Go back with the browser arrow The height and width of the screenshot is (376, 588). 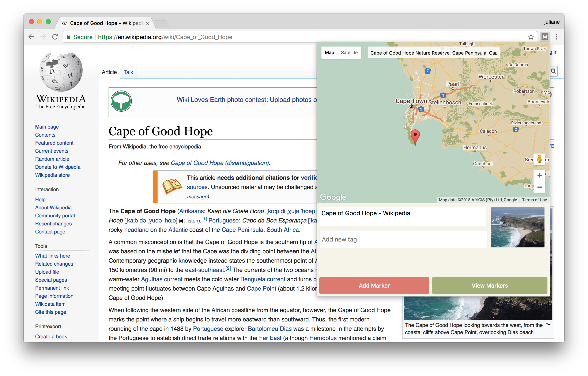click(x=31, y=37)
